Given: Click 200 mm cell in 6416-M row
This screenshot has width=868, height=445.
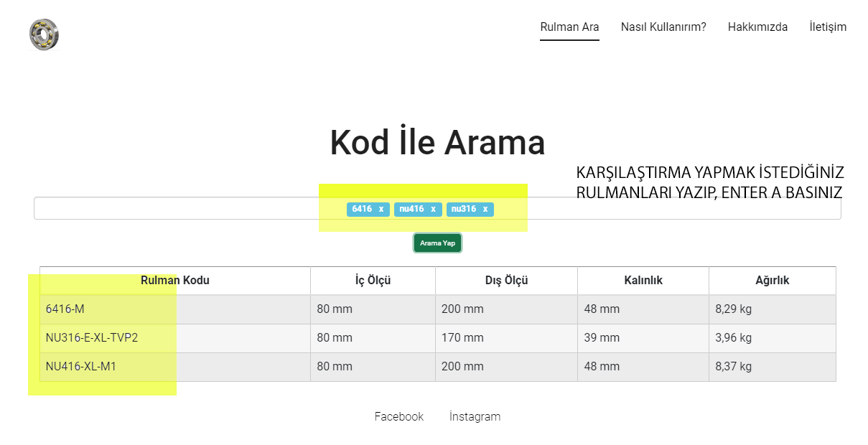Looking at the screenshot, I should [507, 309].
